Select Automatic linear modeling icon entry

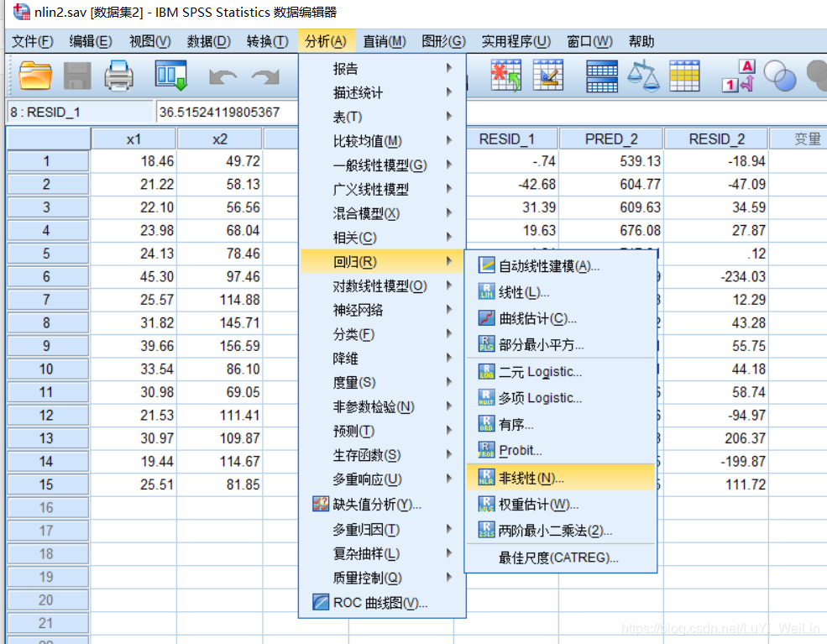tap(486, 264)
